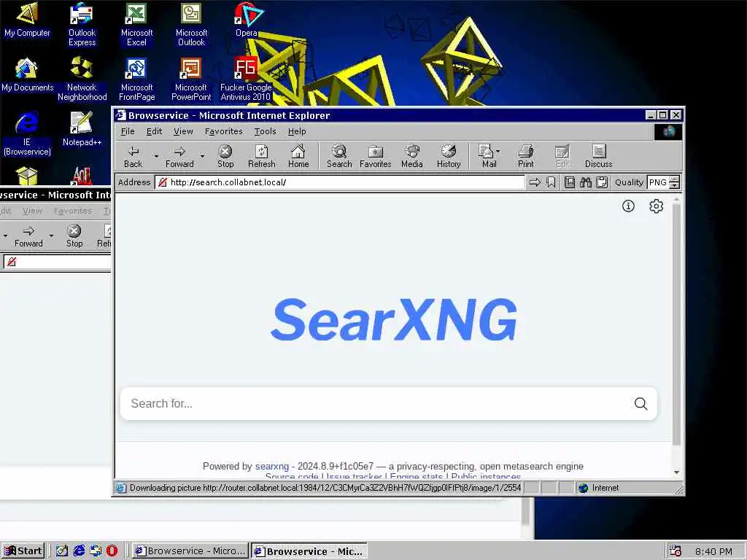This screenshot has height=560, width=747.
Task: Click the vertical scrollbar thumb in front window
Action: [676, 324]
